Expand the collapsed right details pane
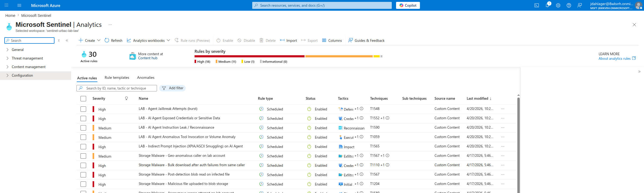Viewport: 644px width, 193px height. coord(639,72)
